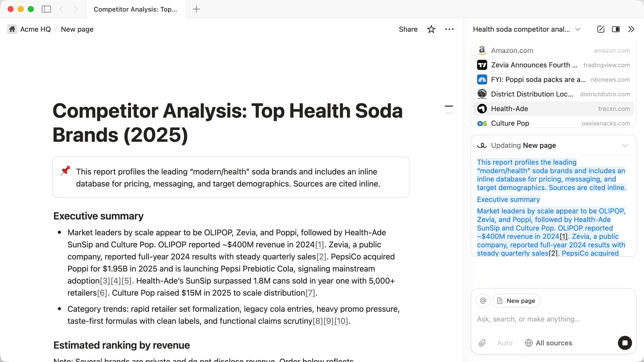
Task: Star this page as favorite
Action: [x=431, y=29]
